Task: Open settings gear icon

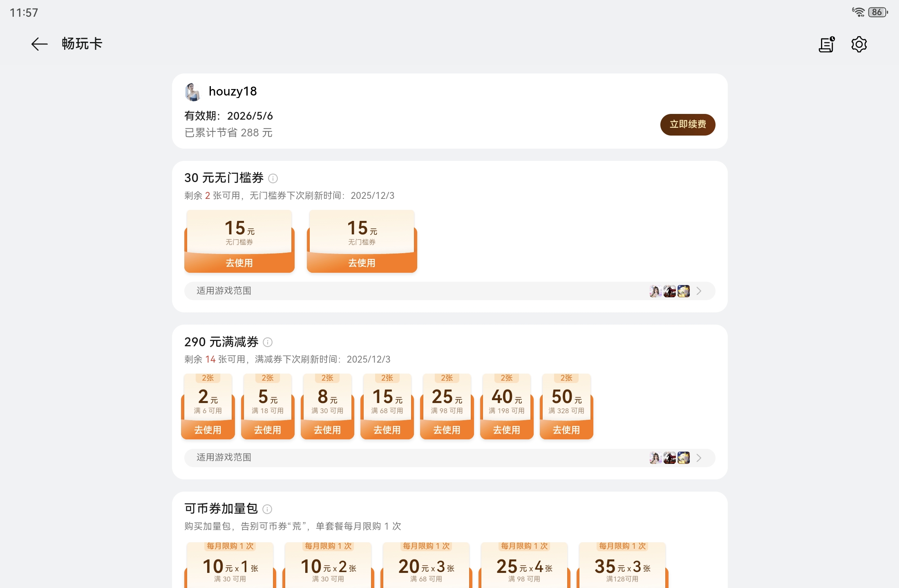Action: click(x=859, y=45)
